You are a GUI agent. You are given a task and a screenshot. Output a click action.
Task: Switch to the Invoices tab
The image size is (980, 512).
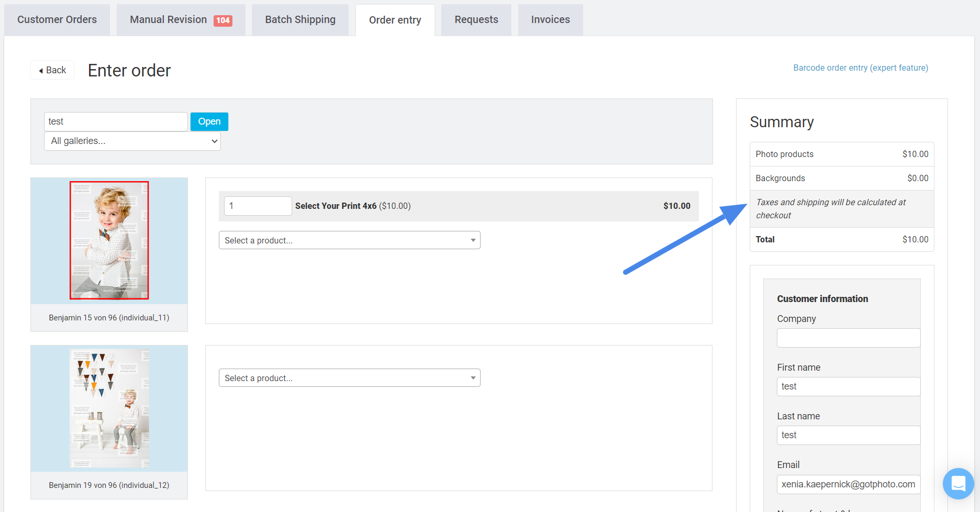coord(550,20)
